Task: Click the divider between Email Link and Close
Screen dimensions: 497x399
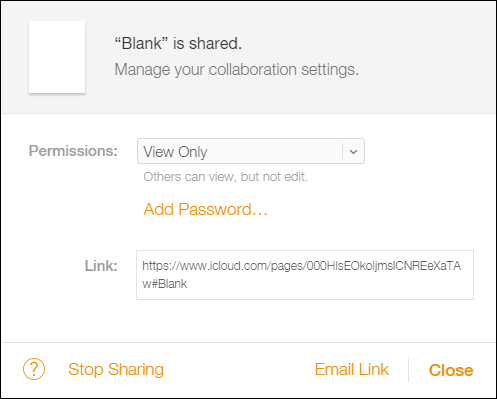Action: [x=408, y=369]
